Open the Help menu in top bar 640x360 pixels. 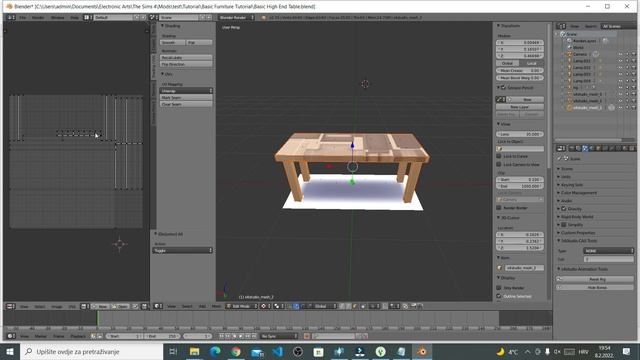pyautogui.click(x=74, y=18)
